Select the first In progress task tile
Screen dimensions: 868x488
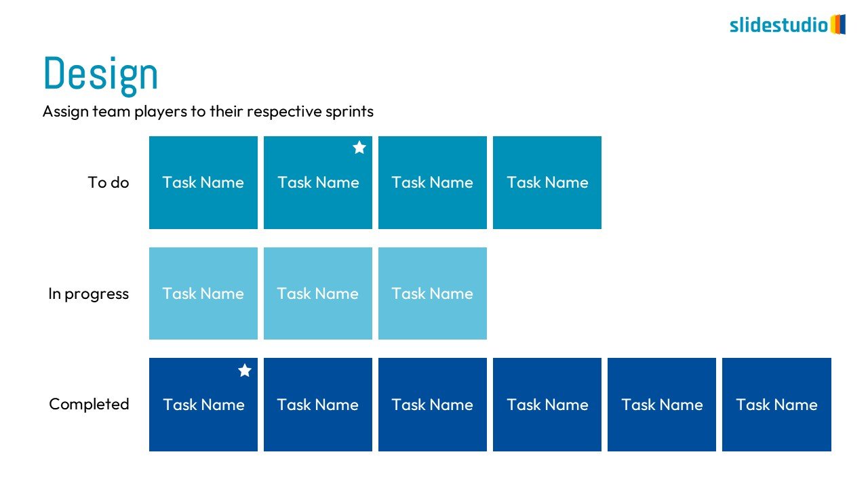(203, 293)
